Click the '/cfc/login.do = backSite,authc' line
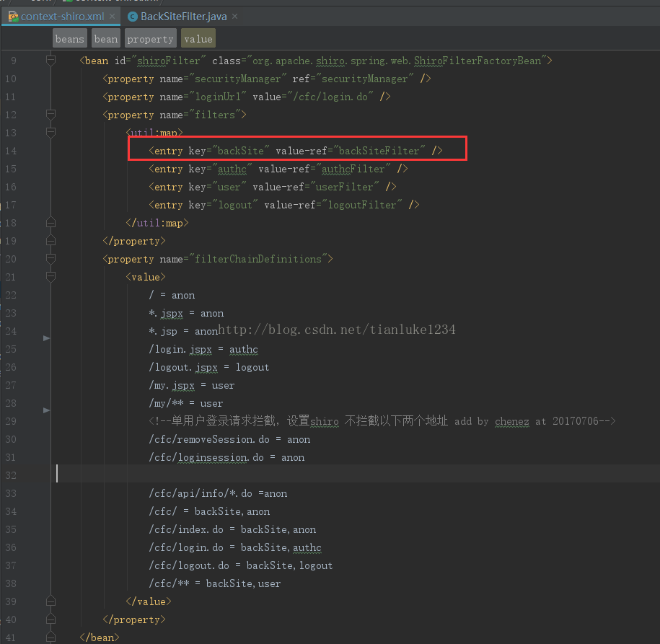This screenshot has height=644, width=660. pos(235,547)
